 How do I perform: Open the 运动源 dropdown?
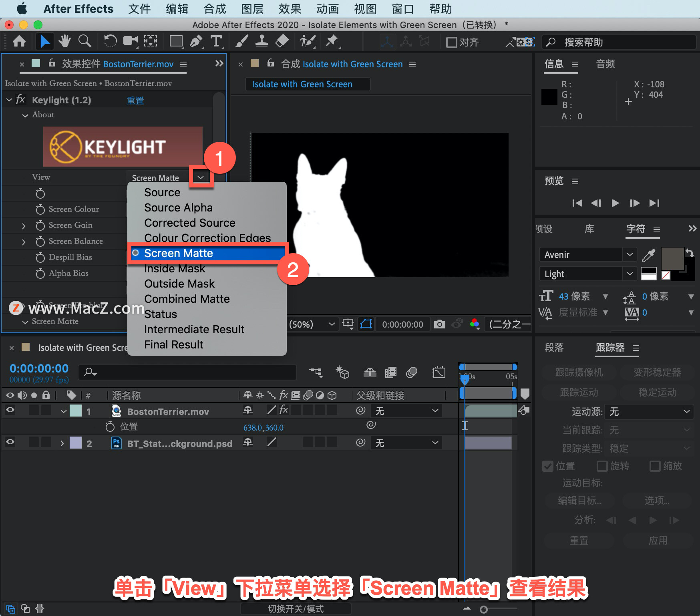[x=649, y=411]
